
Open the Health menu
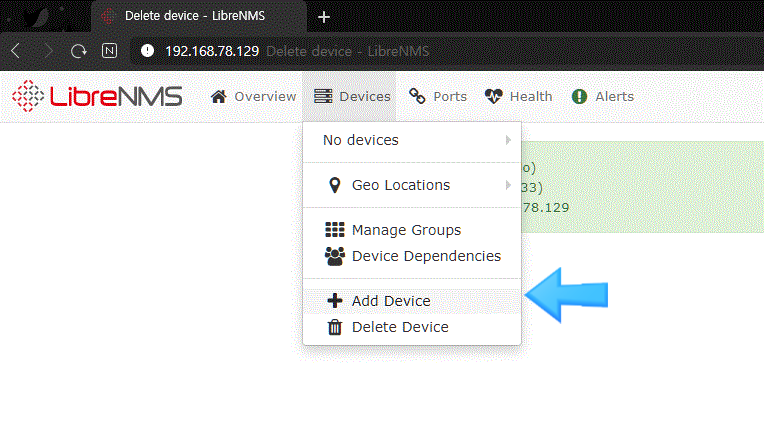[531, 96]
